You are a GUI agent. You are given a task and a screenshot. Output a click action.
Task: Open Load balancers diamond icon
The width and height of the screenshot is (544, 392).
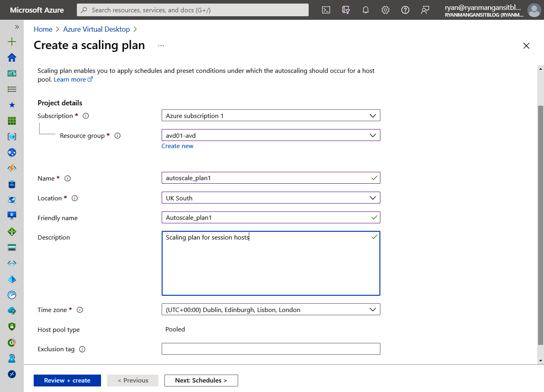click(x=12, y=232)
